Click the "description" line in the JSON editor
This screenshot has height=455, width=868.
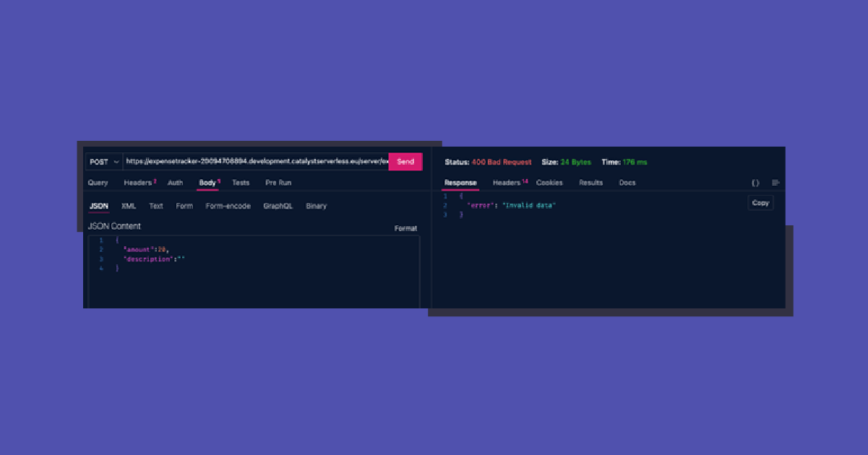[155, 259]
